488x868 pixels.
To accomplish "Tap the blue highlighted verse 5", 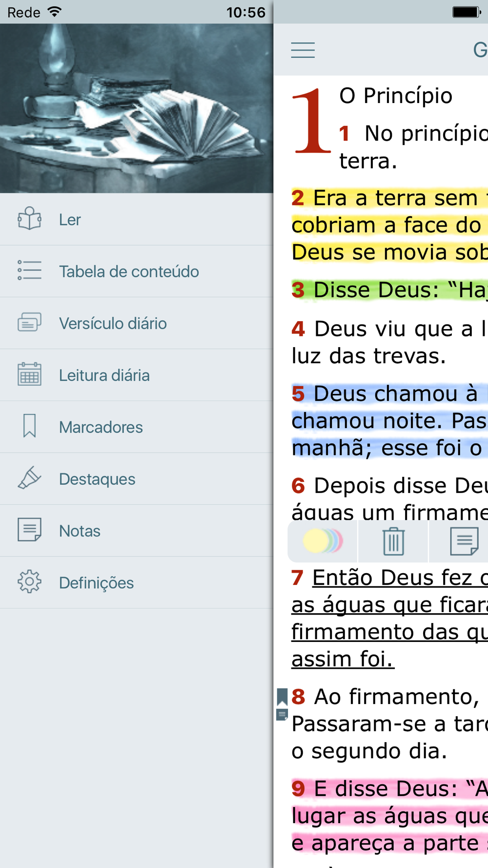I will (389, 421).
